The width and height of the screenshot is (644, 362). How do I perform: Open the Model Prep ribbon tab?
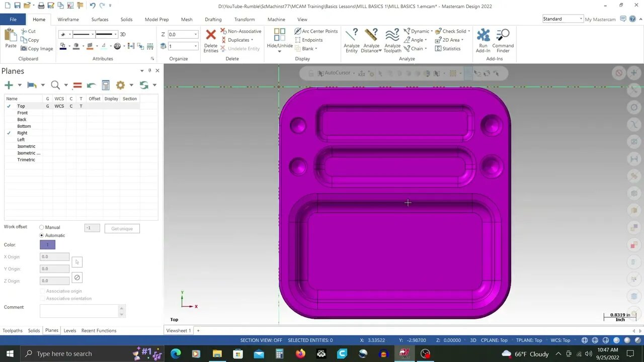[157, 20]
